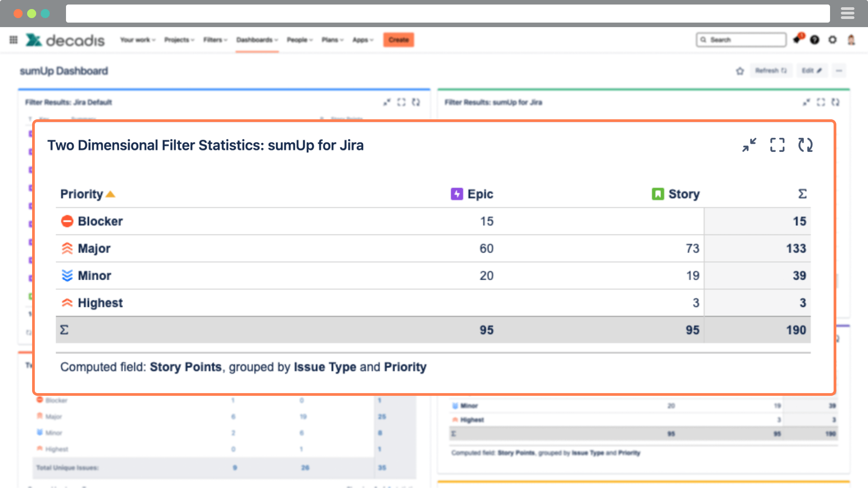The image size is (868, 488).
Task: Click the dashboard Refresh button
Action: tap(771, 70)
